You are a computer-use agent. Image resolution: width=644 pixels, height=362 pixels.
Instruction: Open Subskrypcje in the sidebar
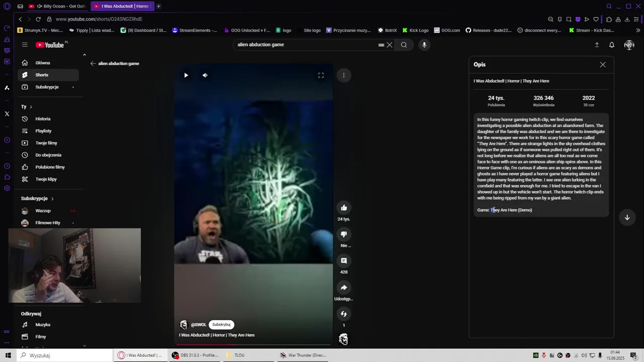[48, 87]
